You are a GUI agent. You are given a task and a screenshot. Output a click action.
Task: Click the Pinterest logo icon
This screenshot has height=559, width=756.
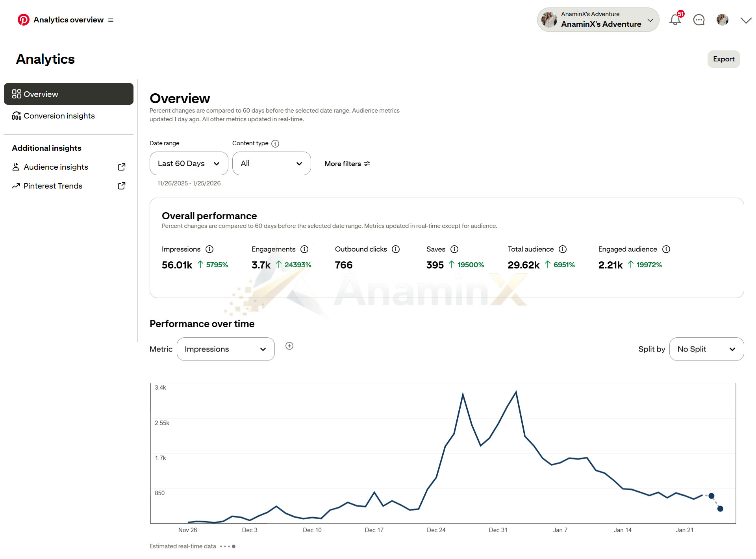coord(24,20)
